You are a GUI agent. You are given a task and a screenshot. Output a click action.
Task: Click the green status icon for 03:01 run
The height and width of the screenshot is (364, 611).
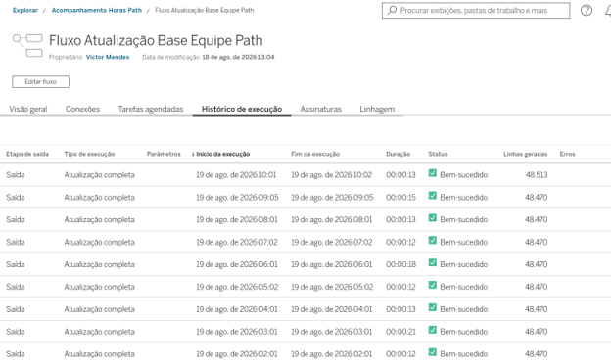coord(432,330)
